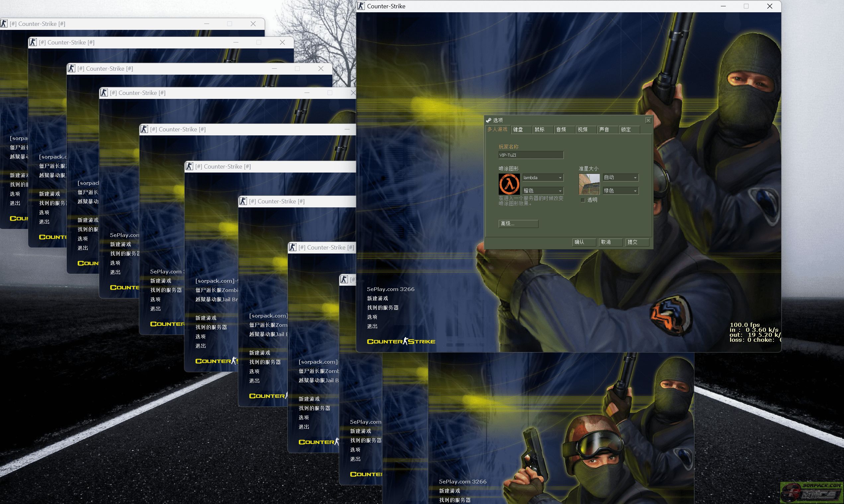Screen dimensions: 844x504
Task: Click the Counter-Strike icon in main window title bar
Action: (x=361, y=6)
